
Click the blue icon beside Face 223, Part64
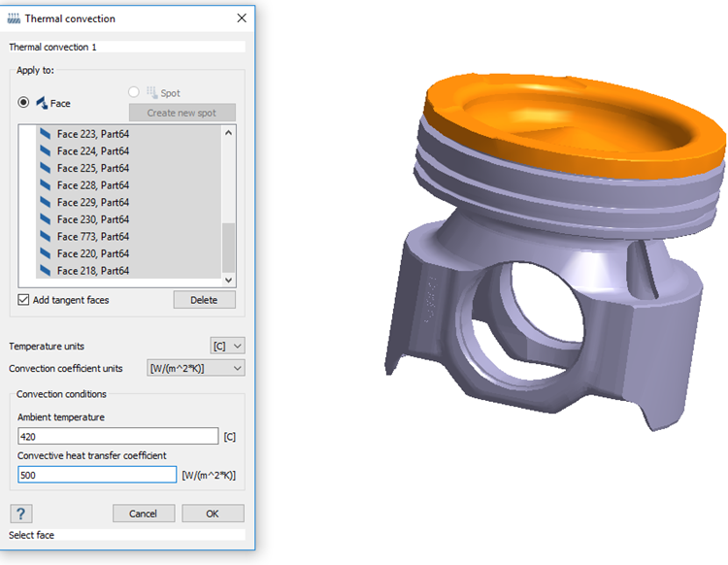45,135
